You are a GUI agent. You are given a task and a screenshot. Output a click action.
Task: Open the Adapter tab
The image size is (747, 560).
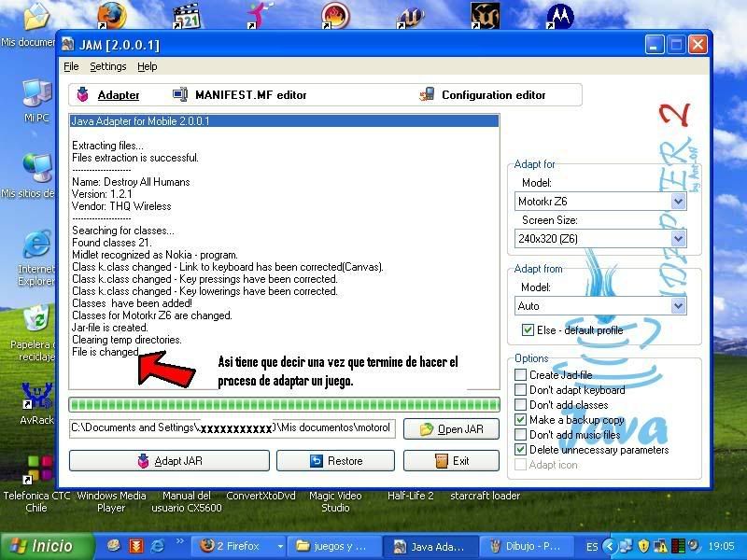click(x=108, y=95)
